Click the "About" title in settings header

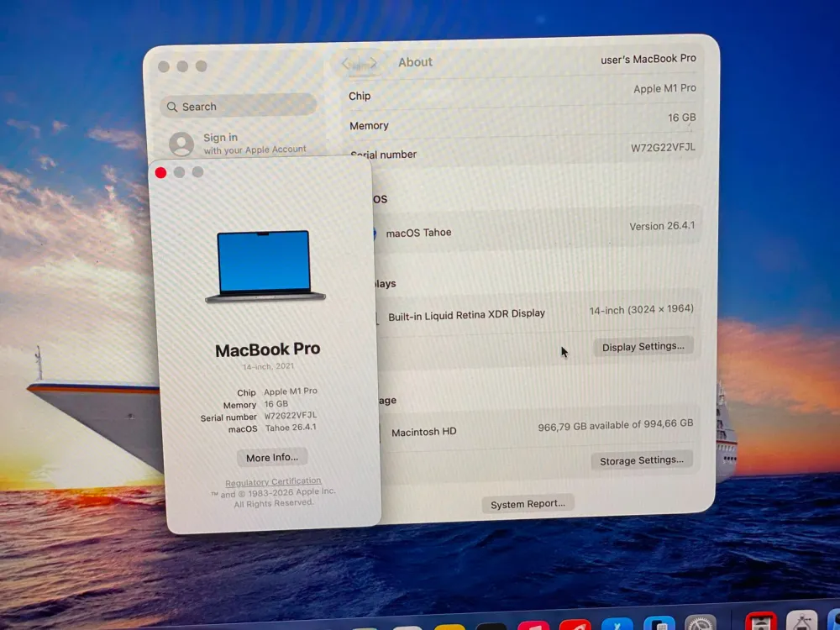point(415,62)
